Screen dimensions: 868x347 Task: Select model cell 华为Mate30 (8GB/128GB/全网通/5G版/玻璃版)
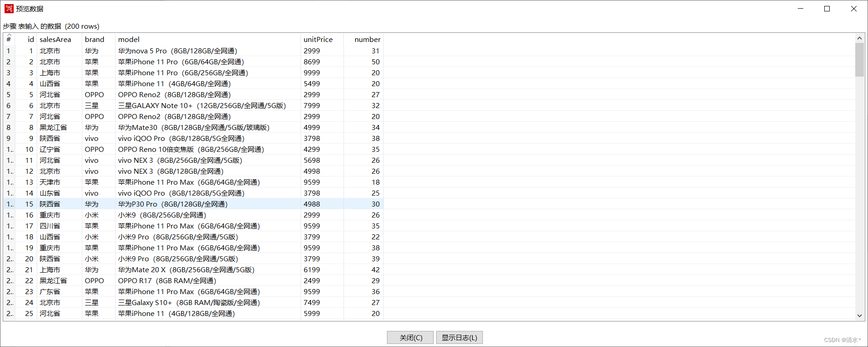point(194,127)
